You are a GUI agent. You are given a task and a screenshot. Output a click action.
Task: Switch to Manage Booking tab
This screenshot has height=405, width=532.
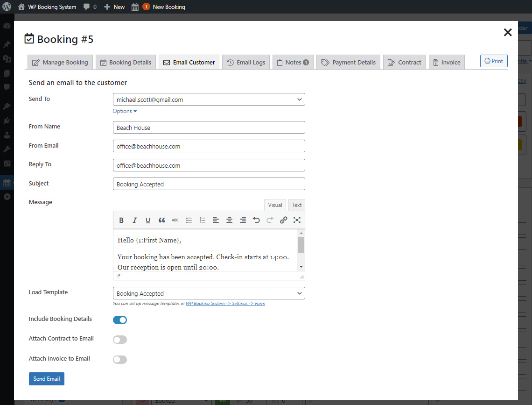click(x=60, y=62)
